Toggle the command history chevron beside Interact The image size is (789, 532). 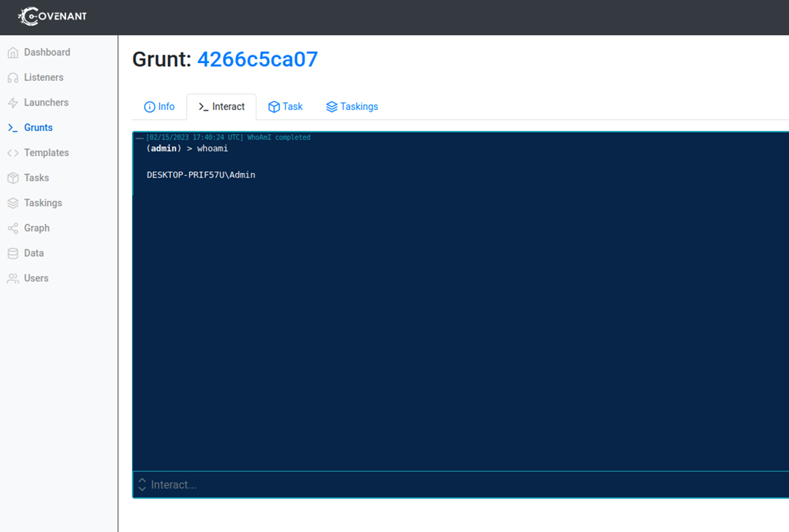point(142,485)
